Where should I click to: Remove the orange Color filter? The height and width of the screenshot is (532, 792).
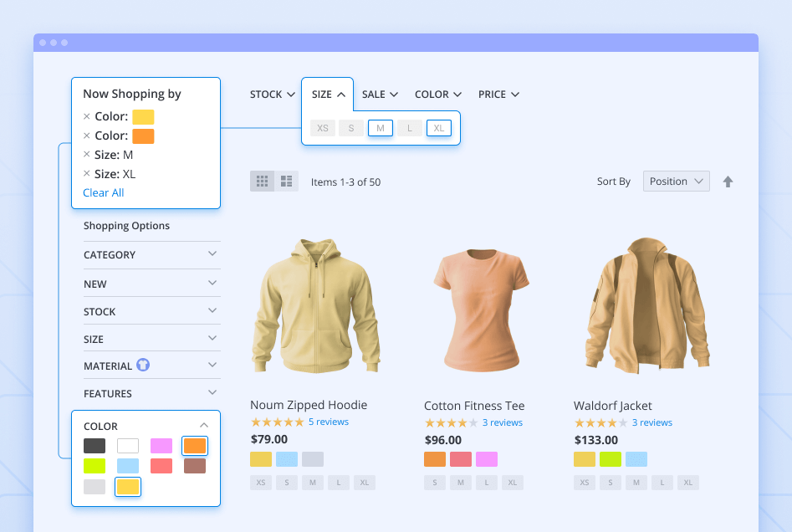(x=87, y=136)
